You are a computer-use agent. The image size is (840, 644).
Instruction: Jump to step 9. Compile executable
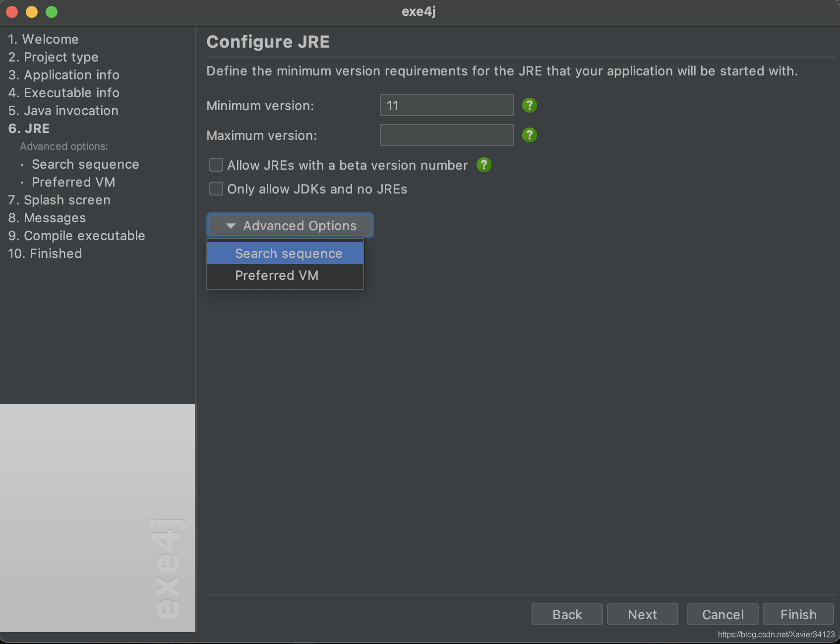click(x=76, y=236)
